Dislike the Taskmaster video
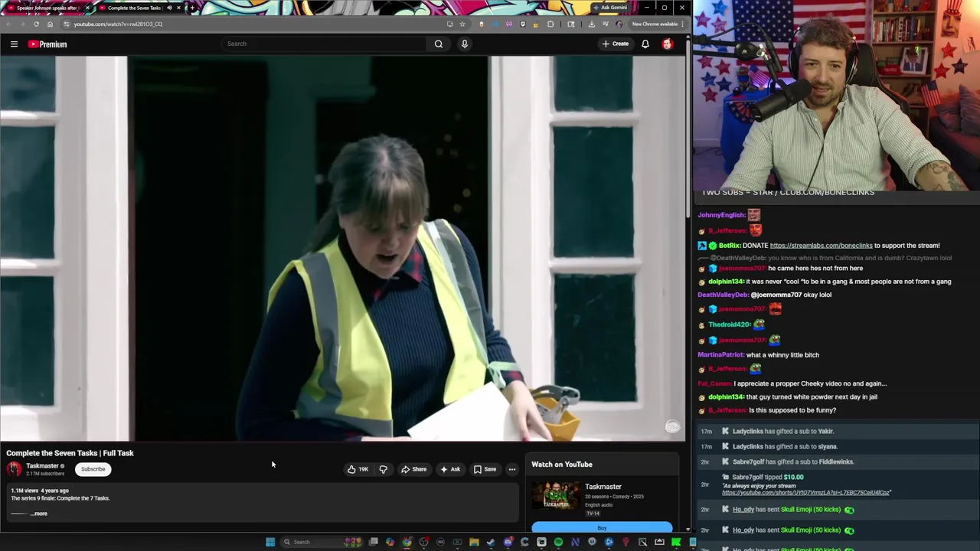Viewport: 980px width, 551px height. click(x=383, y=469)
